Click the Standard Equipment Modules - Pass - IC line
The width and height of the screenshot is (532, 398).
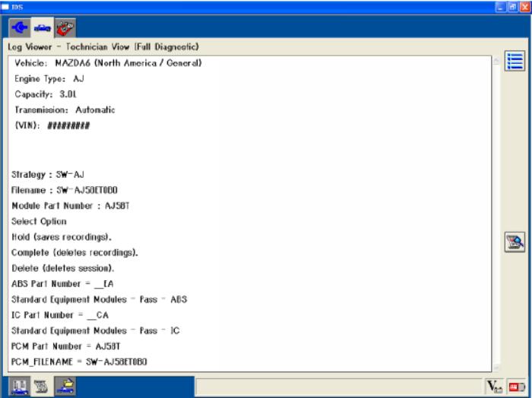(x=96, y=330)
